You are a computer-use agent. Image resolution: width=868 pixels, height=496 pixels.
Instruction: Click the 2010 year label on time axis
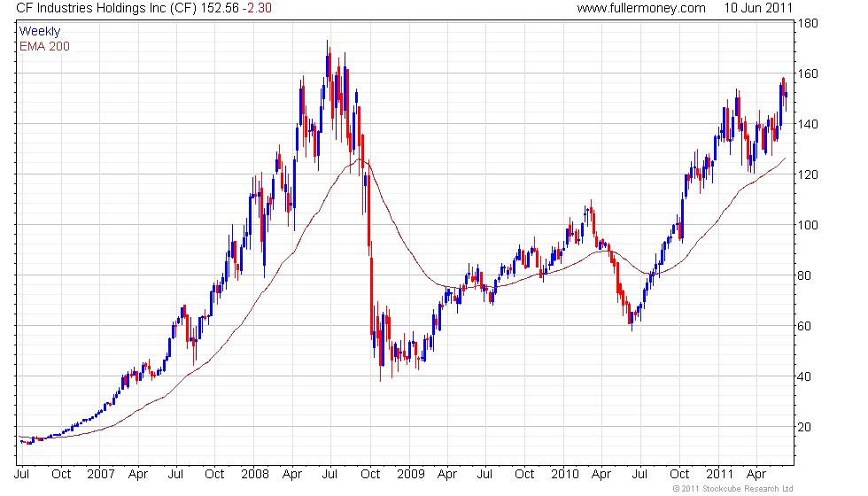click(565, 474)
